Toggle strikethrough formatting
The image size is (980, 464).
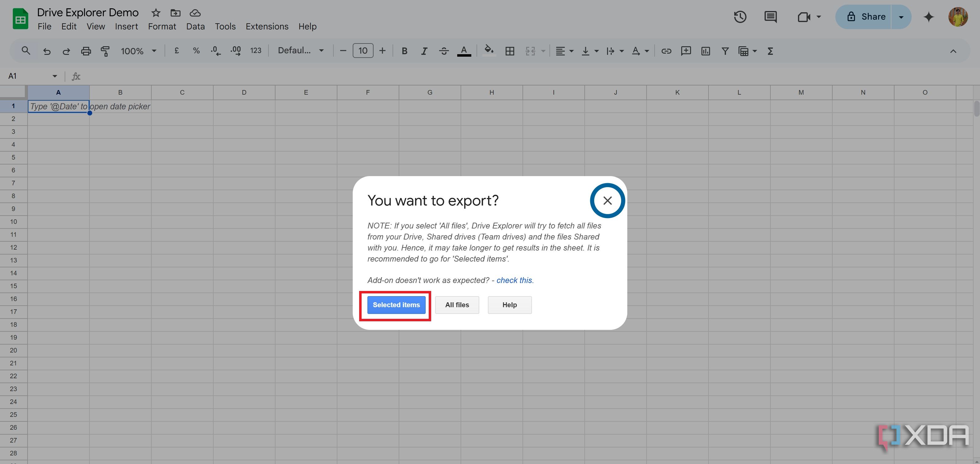tap(444, 51)
